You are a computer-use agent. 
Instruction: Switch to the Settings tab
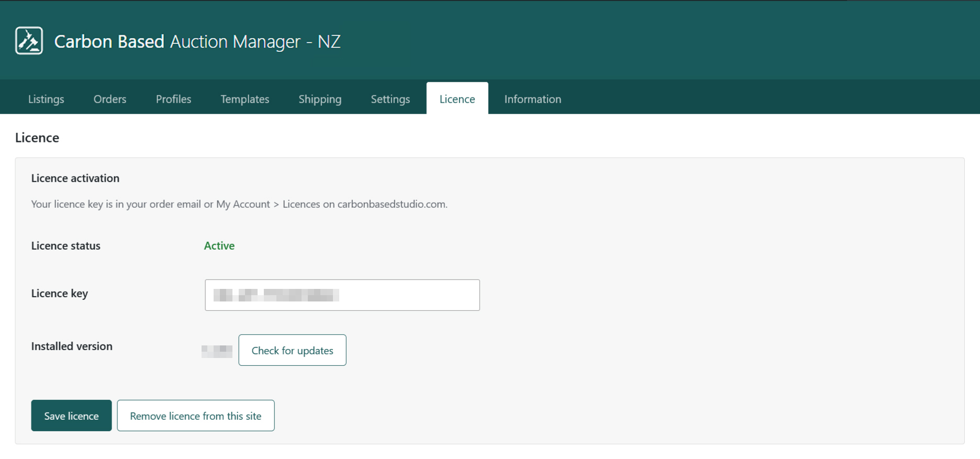(x=391, y=99)
